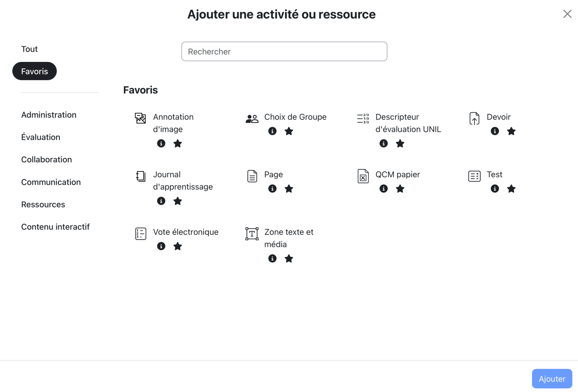Viewport: 578px width, 392px height.
Task: Click the Ajouter button
Action: click(x=552, y=379)
